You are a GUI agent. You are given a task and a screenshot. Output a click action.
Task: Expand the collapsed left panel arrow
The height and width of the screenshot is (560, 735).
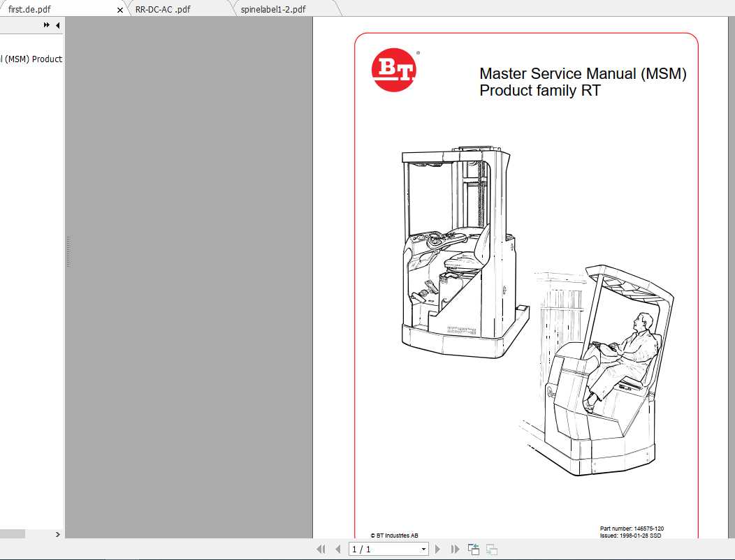coord(57,533)
